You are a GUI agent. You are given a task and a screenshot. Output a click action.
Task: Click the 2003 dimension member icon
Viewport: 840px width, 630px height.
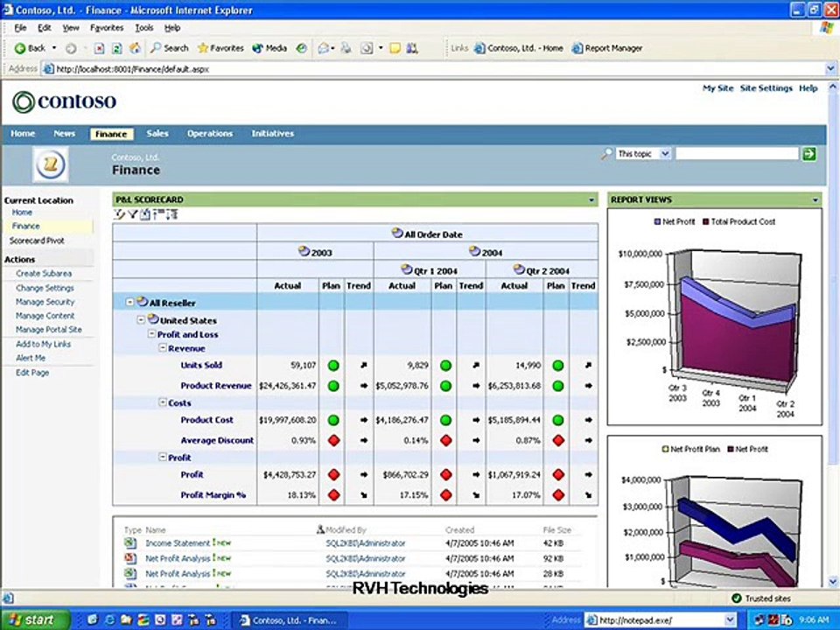tap(304, 251)
